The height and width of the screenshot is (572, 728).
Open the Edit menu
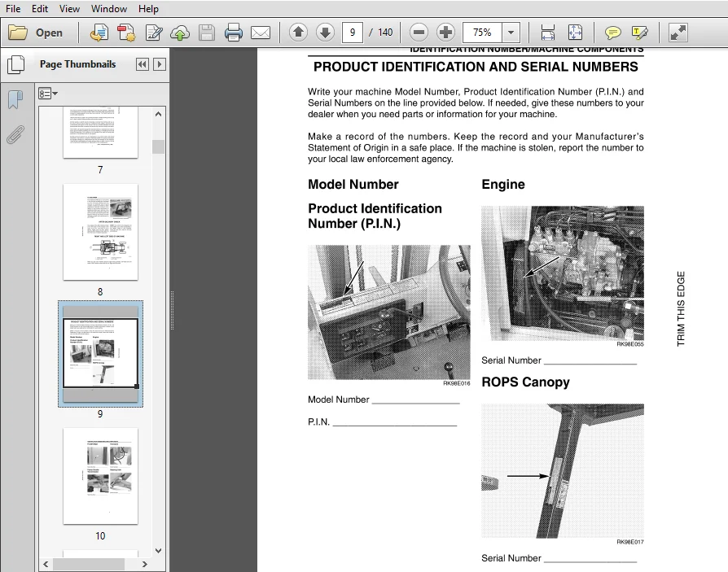coord(40,9)
